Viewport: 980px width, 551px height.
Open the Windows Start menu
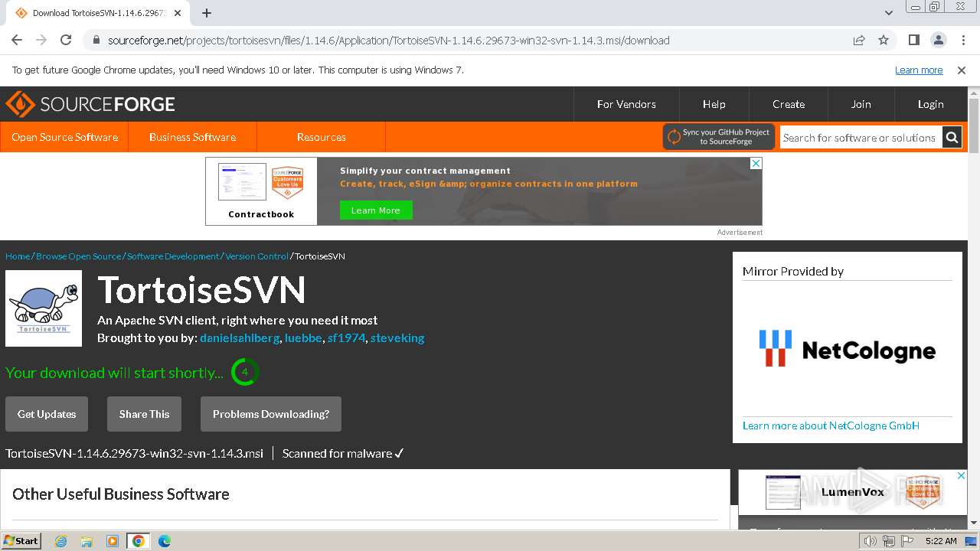[21, 540]
